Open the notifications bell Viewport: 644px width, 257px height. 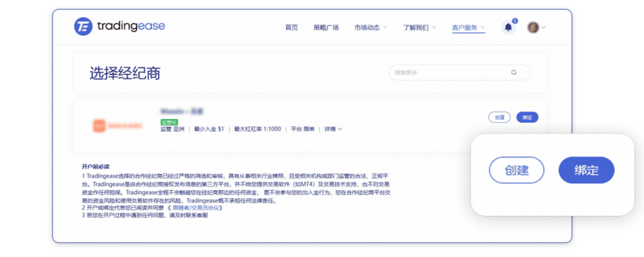[x=508, y=28]
